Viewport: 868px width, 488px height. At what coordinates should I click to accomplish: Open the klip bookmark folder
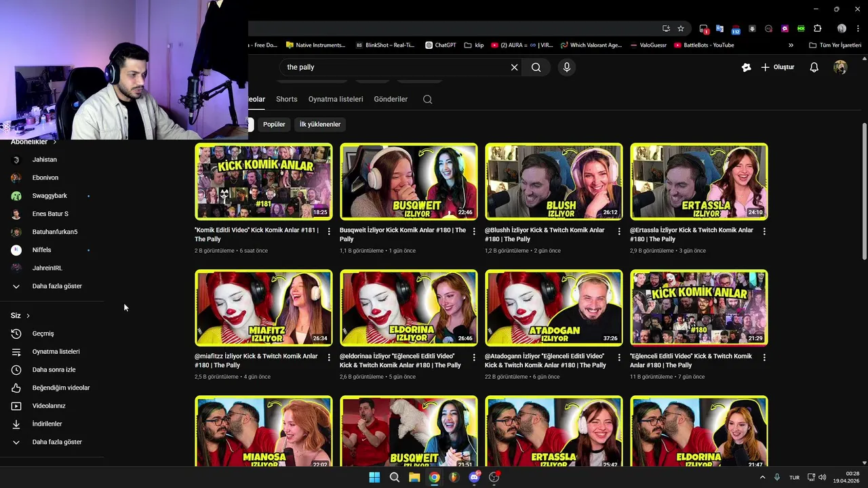click(x=474, y=45)
